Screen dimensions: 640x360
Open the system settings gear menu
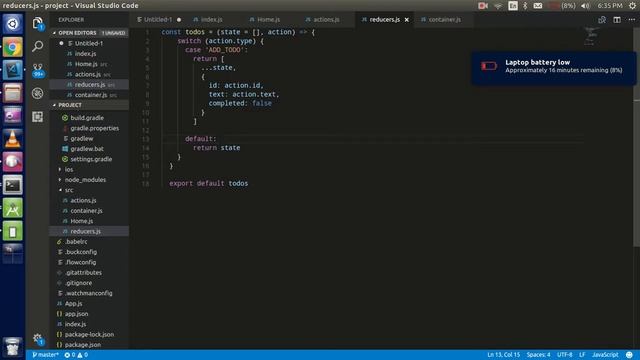coord(632,6)
